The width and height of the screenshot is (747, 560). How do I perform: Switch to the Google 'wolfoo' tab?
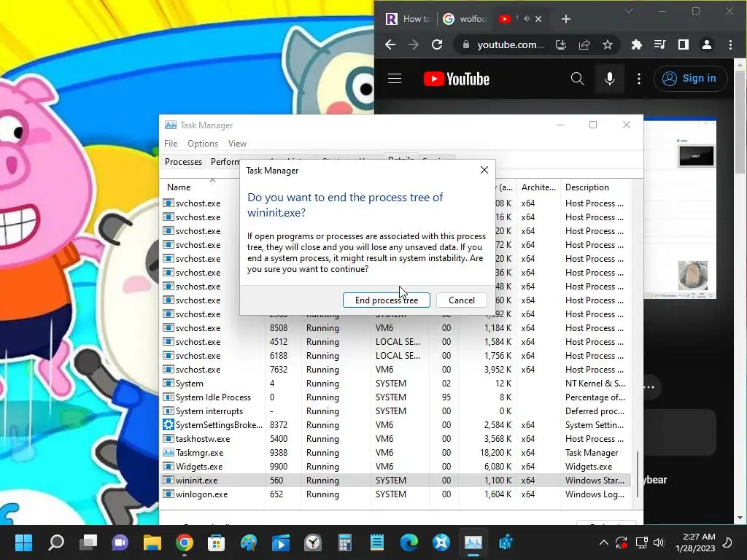point(465,19)
